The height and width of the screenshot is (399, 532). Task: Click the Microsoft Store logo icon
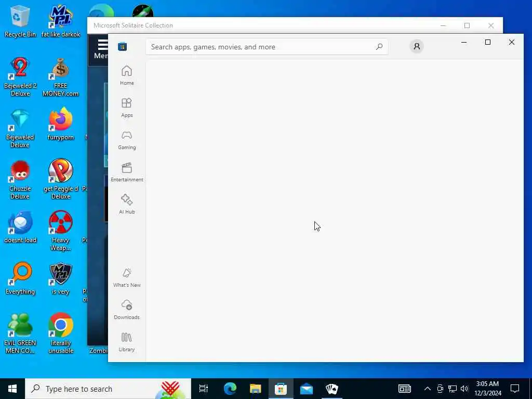coord(123,46)
